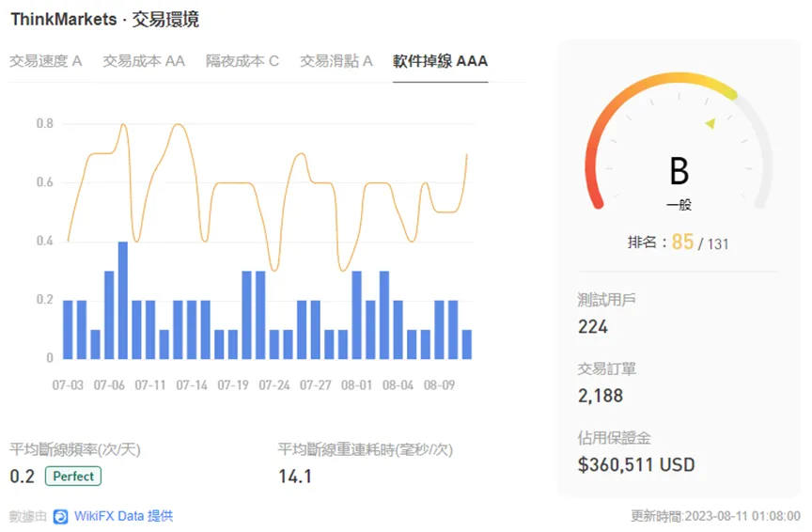This screenshot has height=532, width=812.
Task: Click the 一般 label under grade
Action: (x=679, y=205)
